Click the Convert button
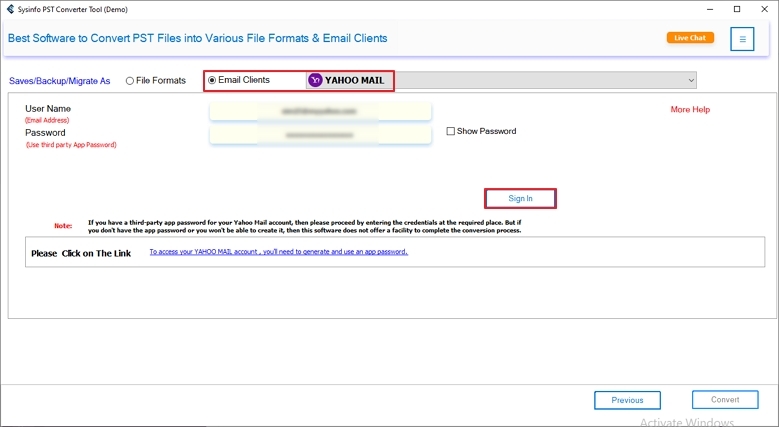Screen dimensions: 779x427 click(x=725, y=400)
